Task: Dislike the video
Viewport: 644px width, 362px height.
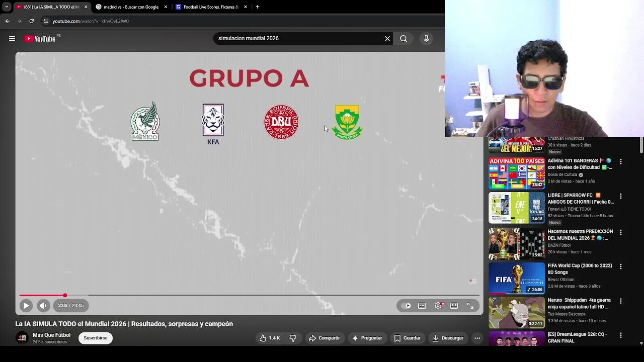Action: click(x=293, y=338)
